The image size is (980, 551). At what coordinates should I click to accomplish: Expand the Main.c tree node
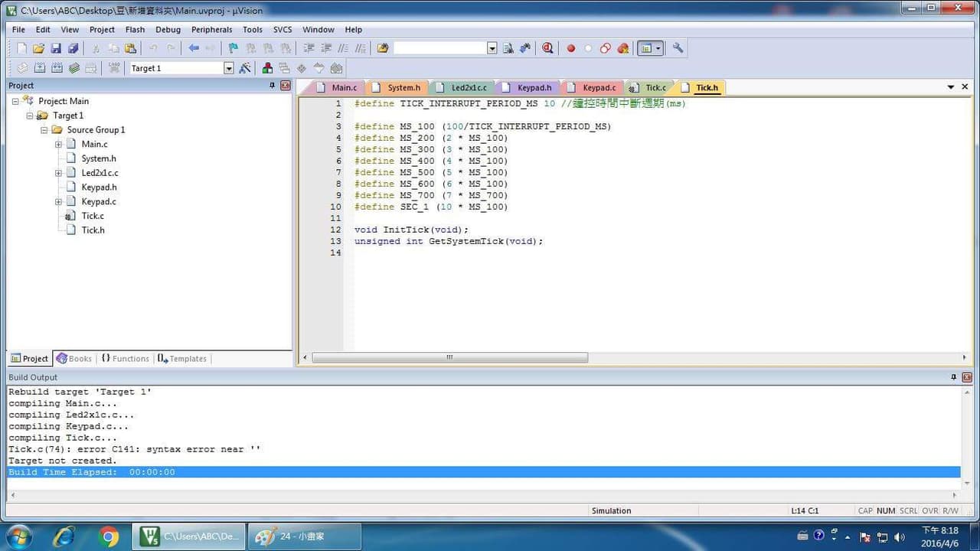click(58, 145)
